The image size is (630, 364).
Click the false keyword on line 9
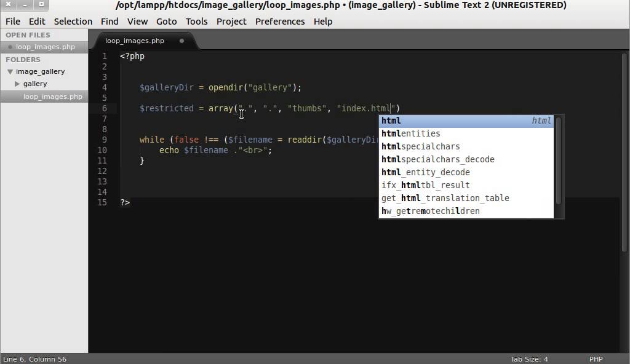186,140
